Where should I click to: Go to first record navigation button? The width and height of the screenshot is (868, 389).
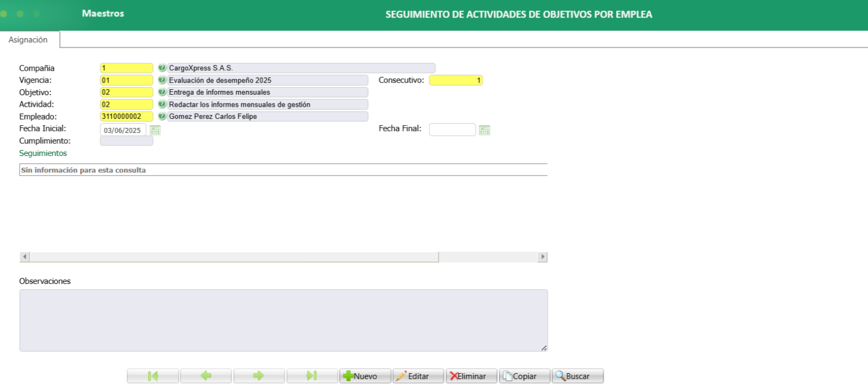153,376
